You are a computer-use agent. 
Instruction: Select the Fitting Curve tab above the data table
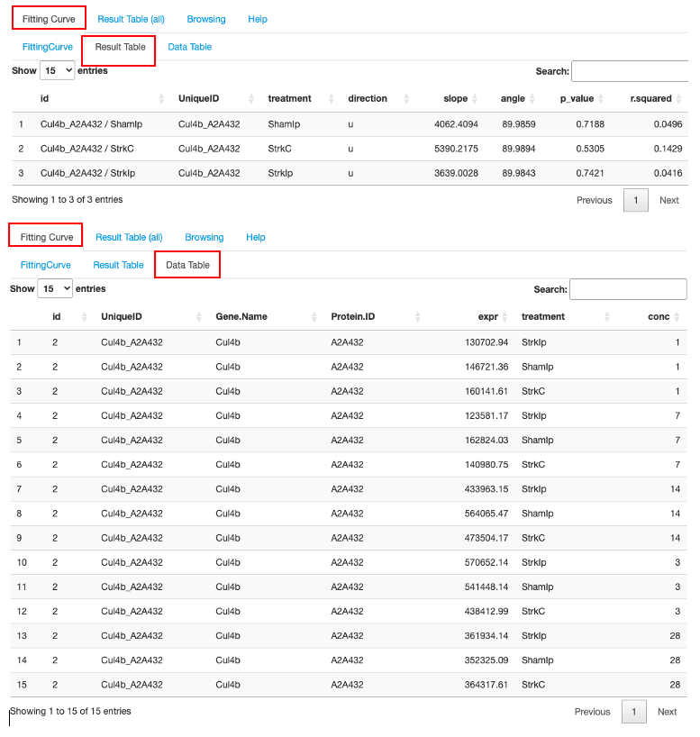coord(47,237)
